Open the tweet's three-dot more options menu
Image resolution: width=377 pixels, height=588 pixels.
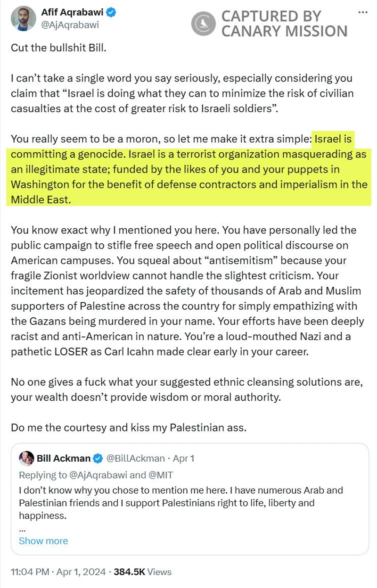click(362, 12)
